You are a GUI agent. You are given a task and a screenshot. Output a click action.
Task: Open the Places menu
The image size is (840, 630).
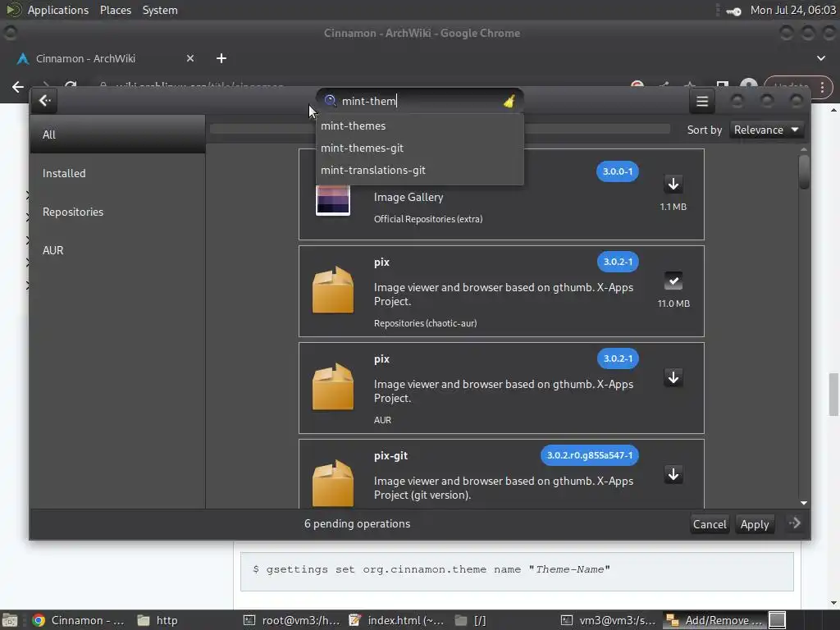click(116, 10)
